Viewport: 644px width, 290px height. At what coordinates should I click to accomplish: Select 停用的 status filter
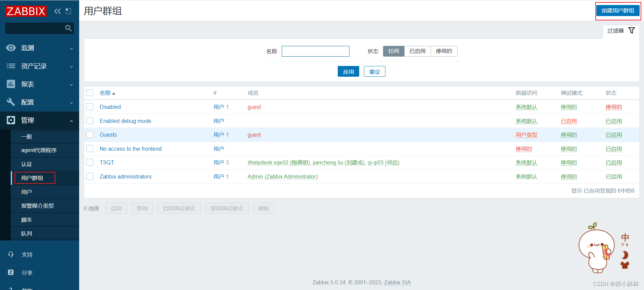click(444, 51)
